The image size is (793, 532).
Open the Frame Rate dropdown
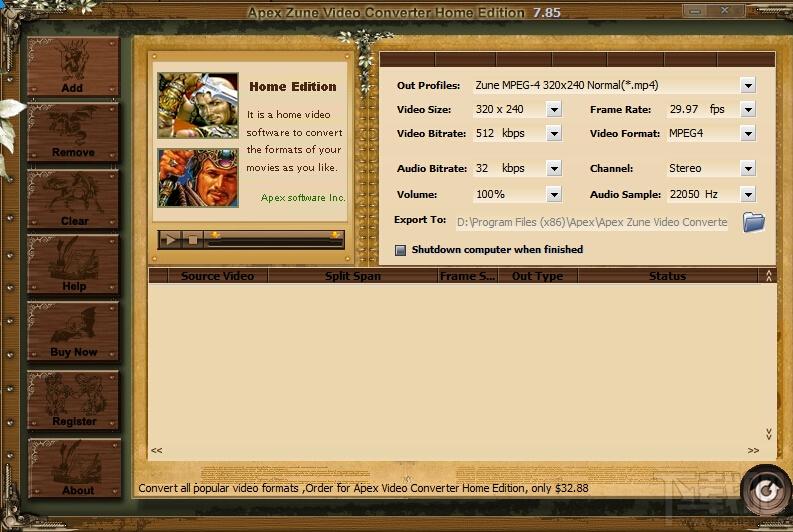coord(748,109)
